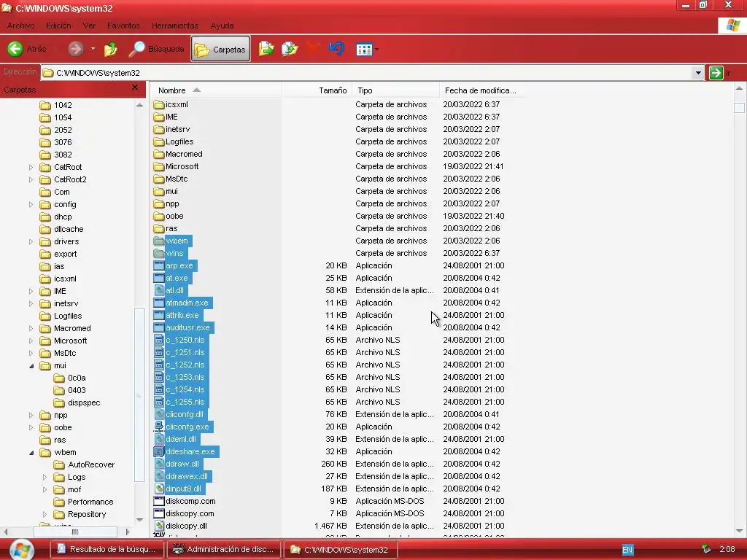Click the diskcopy.dll file icon
The height and width of the screenshot is (560, 747).
(x=159, y=526)
